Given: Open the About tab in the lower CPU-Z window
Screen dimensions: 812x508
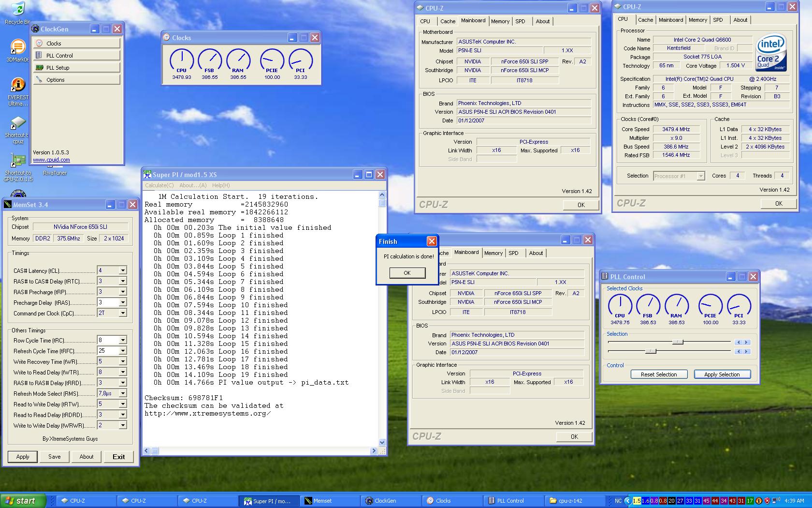Looking at the screenshot, I should tap(536, 253).
